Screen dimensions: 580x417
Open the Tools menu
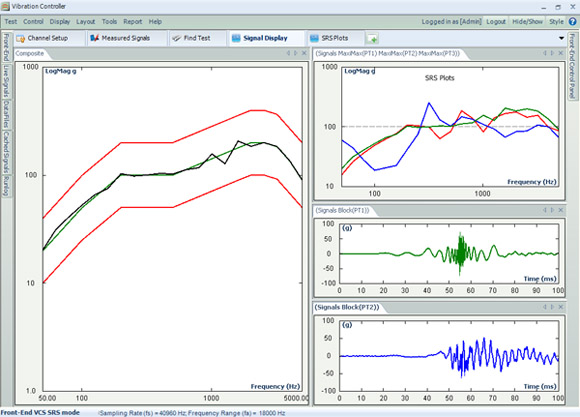pos(109,22)
